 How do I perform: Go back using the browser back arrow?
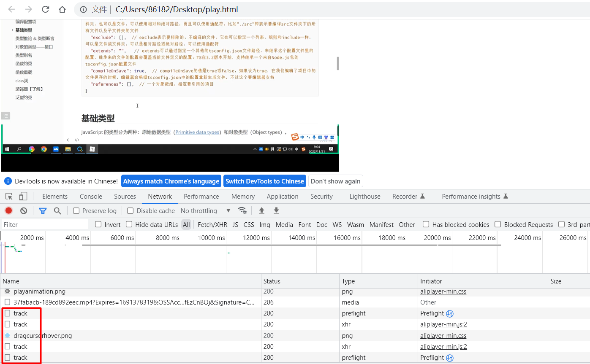coord(12,9)
